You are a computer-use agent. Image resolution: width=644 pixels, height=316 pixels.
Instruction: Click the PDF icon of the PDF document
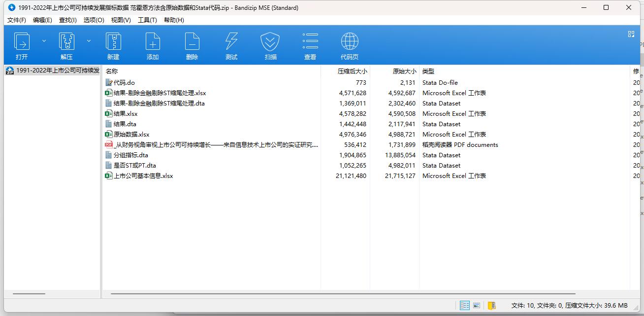(109, 145)
